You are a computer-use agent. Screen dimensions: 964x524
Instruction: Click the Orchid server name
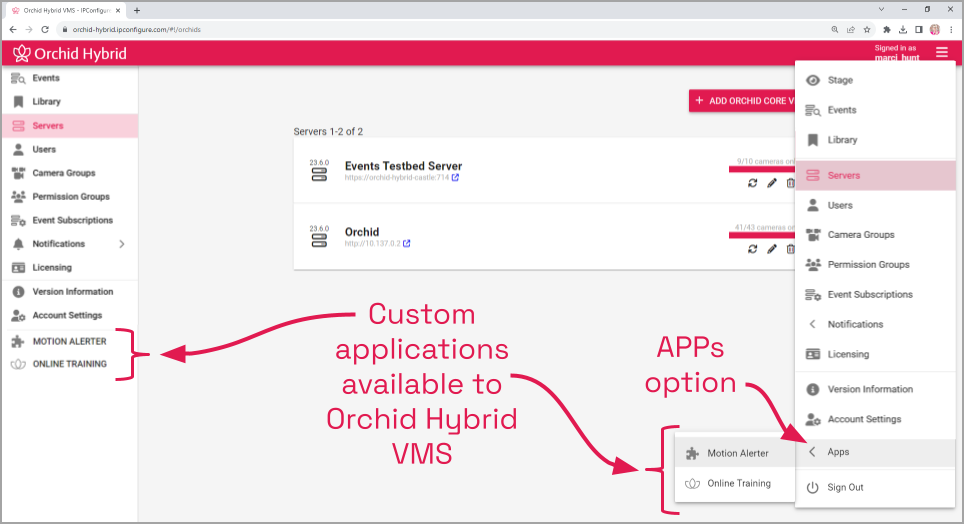[362, 232]
